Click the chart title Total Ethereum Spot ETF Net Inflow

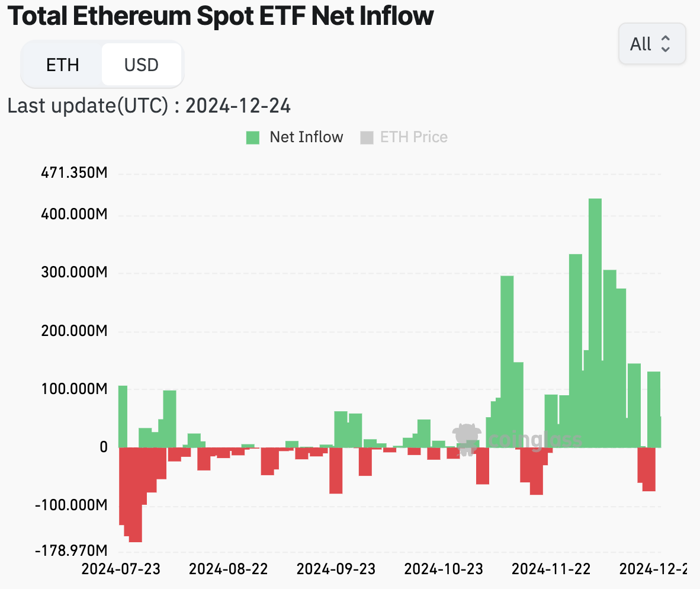point(220,16)
